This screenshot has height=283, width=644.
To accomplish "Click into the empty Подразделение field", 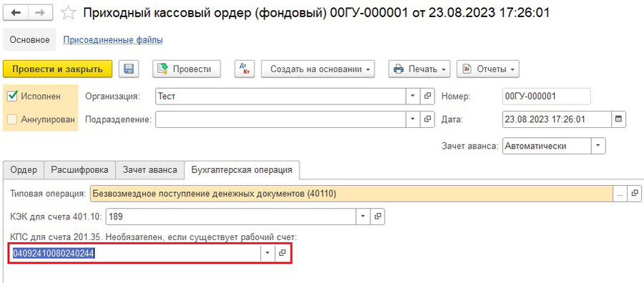I will pos(281,119).
